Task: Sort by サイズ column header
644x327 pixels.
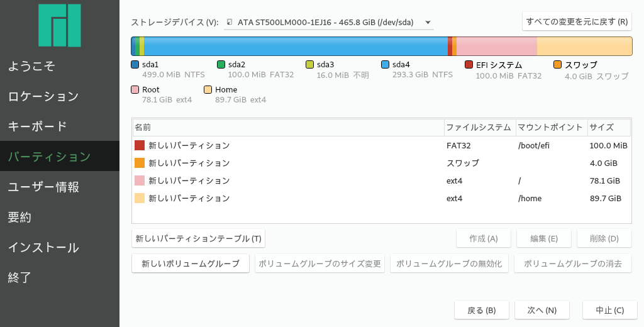Action: (x=609, y=128)
